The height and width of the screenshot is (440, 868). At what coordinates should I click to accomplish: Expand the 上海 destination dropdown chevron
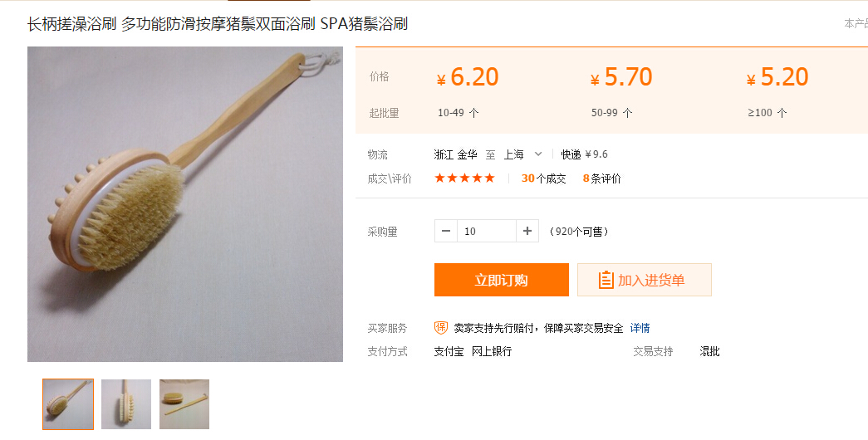point(537,154)
